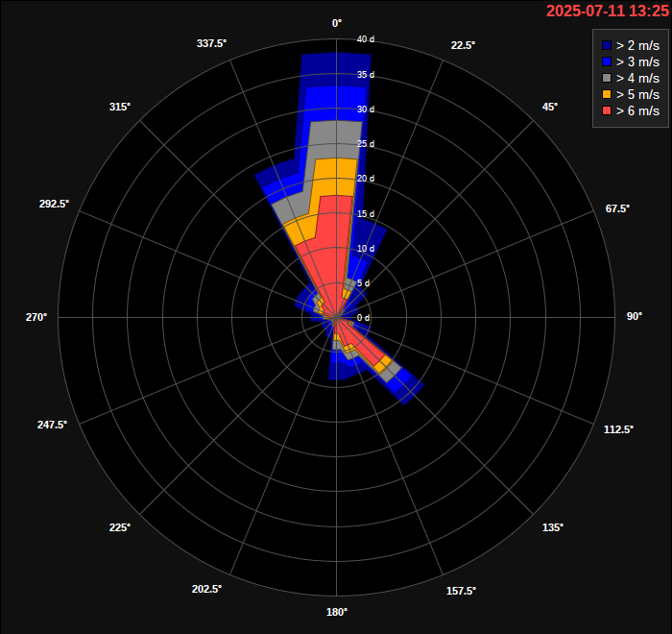
Task: Click the 35 d radial axis label
Action: click(x=366, y=75)
